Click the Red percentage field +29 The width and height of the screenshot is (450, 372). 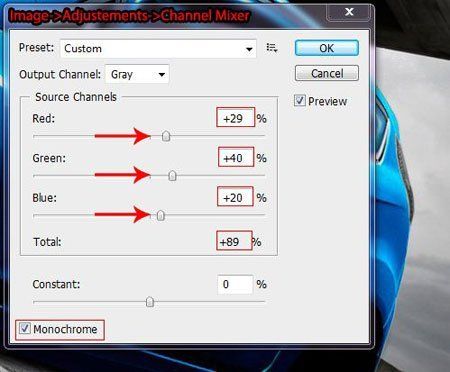(235, 117)
